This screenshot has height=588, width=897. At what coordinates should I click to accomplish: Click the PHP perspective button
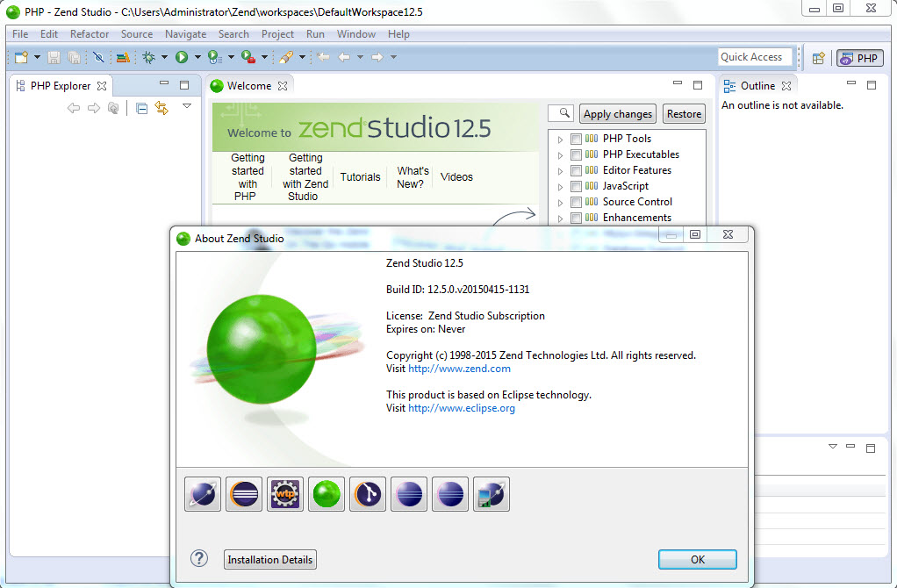(x=860, y=58)
